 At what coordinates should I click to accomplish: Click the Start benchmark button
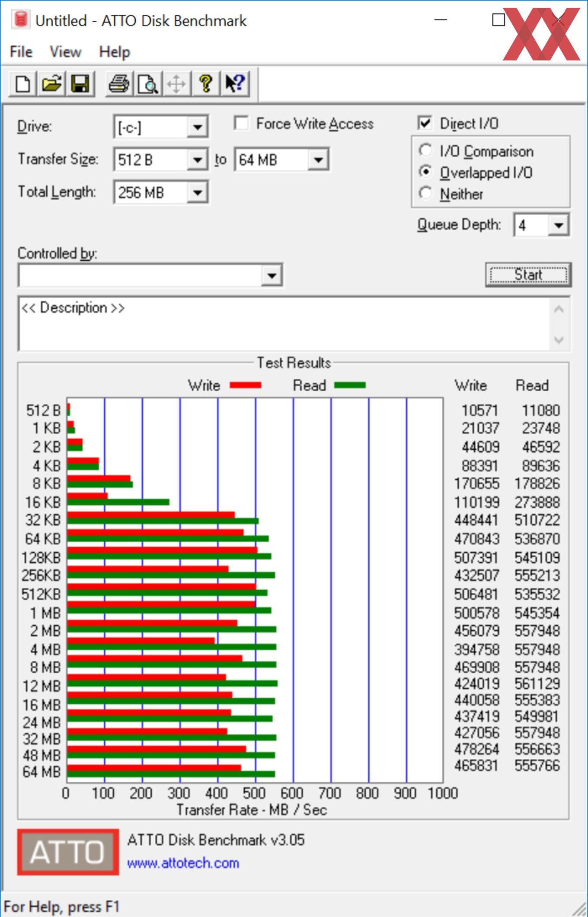(528, 275)
